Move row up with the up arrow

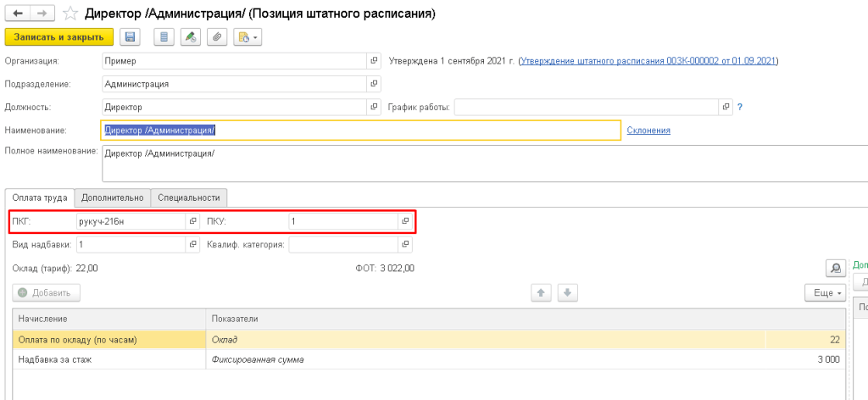pyautogui.click(x=542, y=292)
